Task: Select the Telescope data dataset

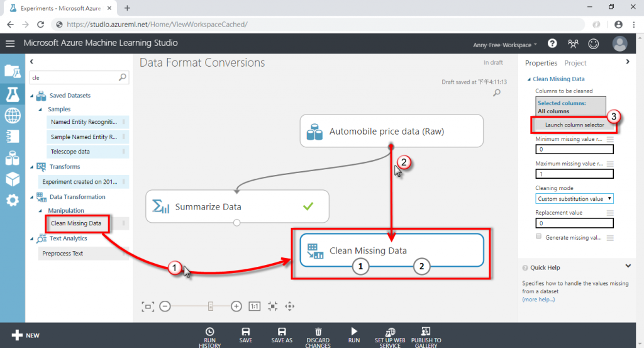Action: [x=87, y=152]
